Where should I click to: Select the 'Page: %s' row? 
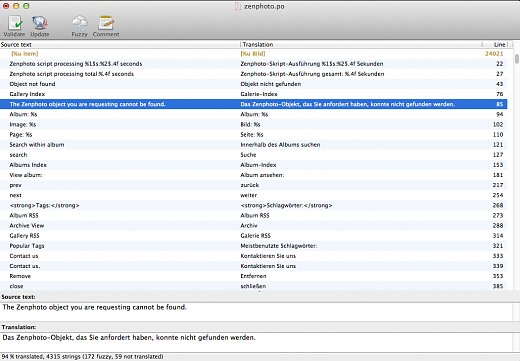pyautogui.click(x=254, y=134)
